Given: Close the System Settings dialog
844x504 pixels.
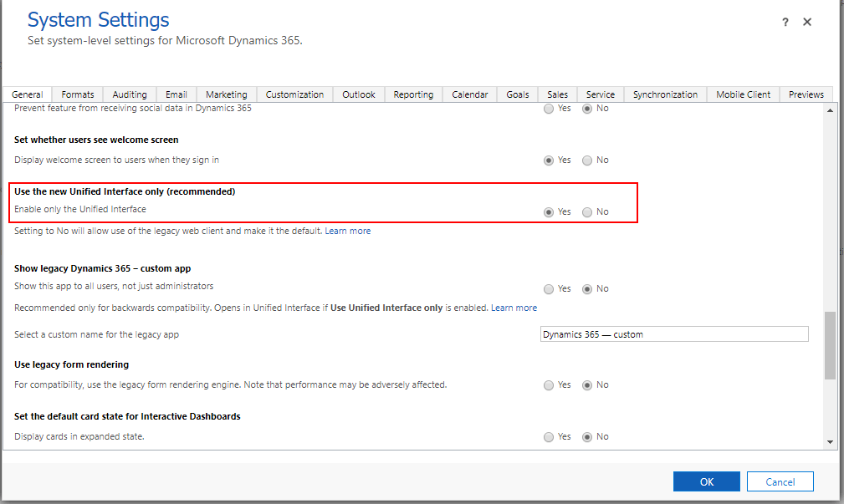Looking at the screenshot, I should (807, 23).
